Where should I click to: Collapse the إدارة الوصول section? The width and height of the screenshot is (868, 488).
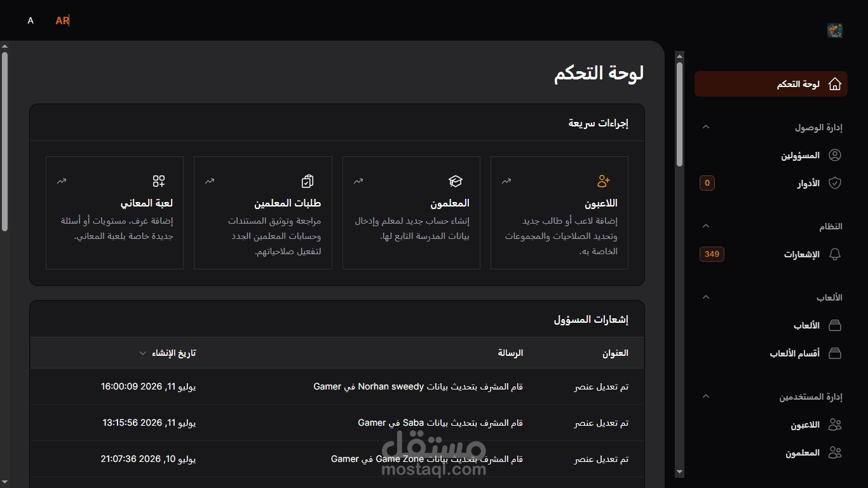(x=705, y=127)
